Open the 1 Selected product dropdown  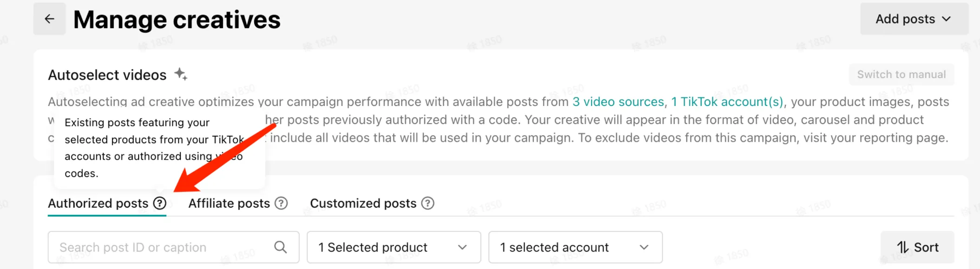[x=394, y=247]
